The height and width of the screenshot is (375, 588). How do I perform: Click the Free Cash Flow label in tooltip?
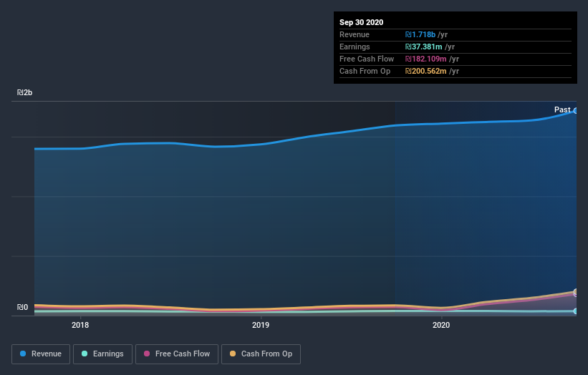tap(367, 59)
